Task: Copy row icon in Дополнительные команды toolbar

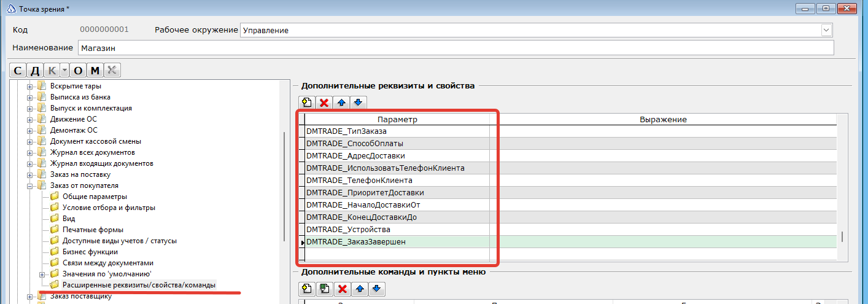Action: pos(325,288)
